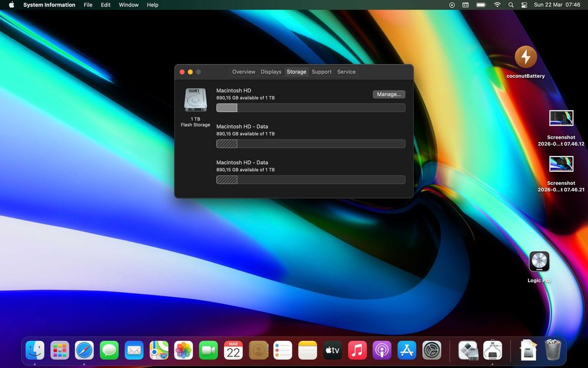Open the Edit menu

tap(106, 5)
